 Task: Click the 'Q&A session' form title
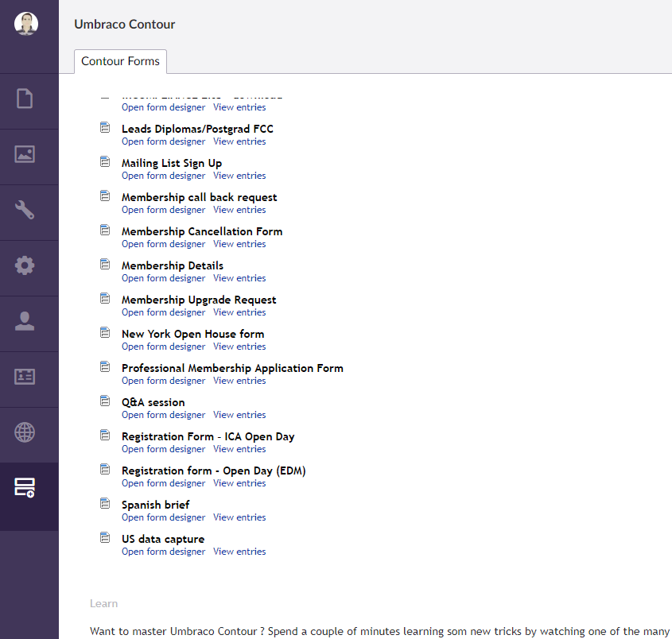pos(153,403)
